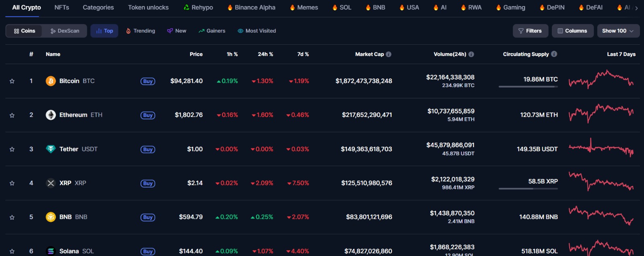644x256 pixels.
Task: Sort by the Name column header
Action: 53,54
